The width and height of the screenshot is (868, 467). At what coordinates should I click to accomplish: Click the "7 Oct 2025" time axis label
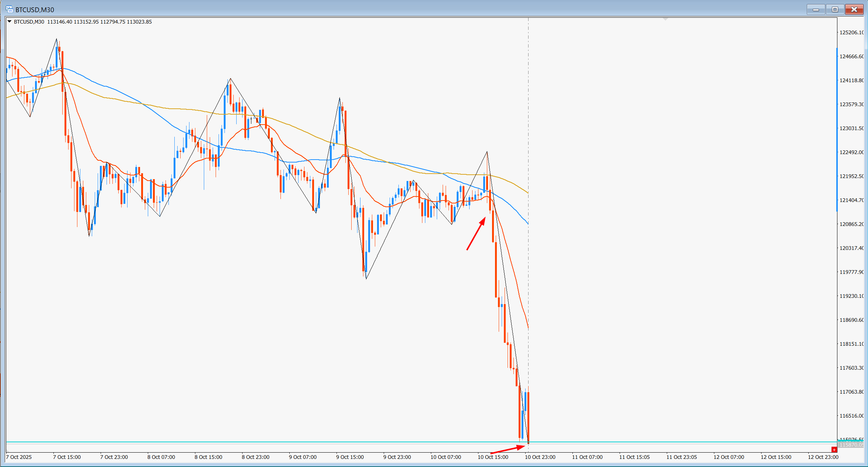[19, 457]
